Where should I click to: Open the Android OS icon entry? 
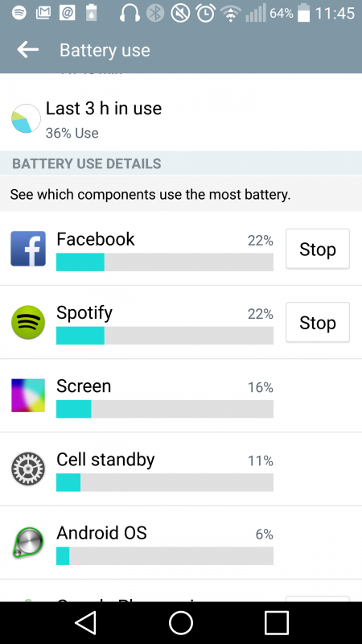click(28, 542)
